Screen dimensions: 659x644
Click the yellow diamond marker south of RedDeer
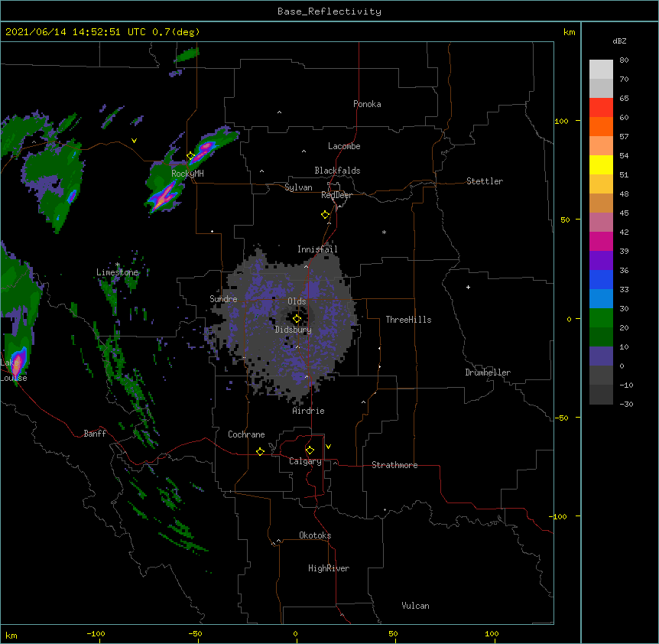point(326,215)
